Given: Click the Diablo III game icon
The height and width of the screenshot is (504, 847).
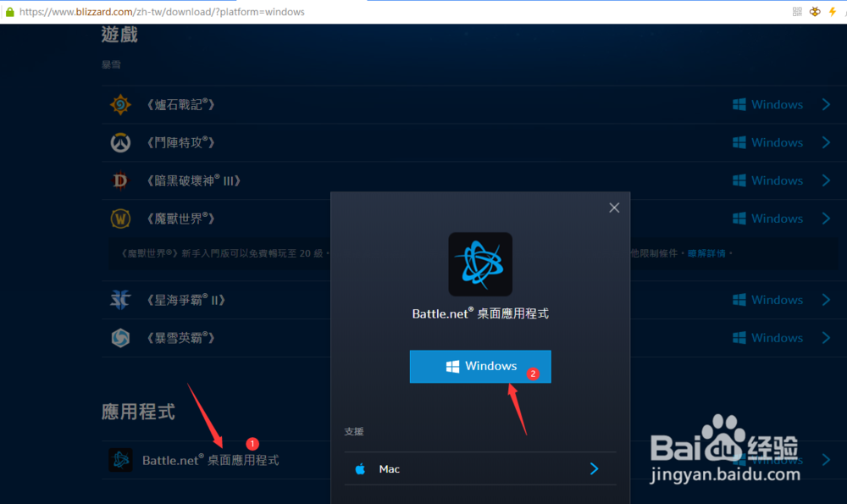Looking at the screenshot, I should pyautogui.click(x=120, y=180).
